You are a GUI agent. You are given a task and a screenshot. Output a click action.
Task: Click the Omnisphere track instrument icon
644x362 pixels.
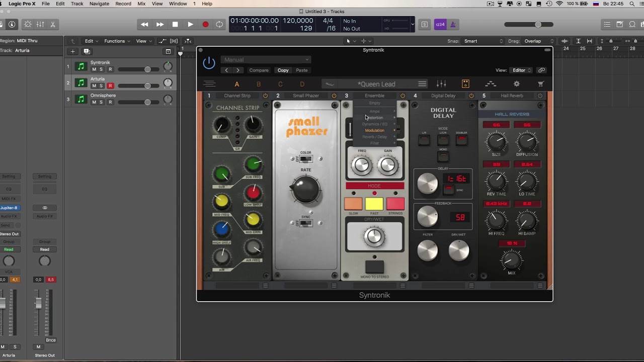coord(80,99)
